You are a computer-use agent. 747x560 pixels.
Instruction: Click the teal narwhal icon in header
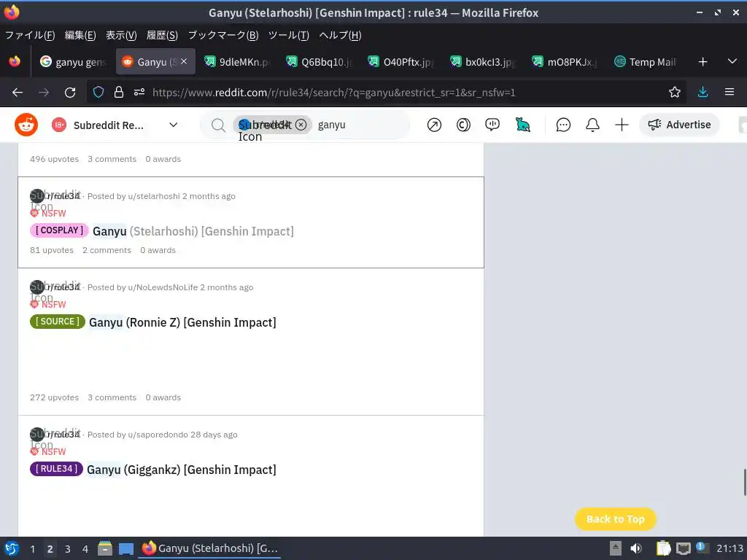522,125
